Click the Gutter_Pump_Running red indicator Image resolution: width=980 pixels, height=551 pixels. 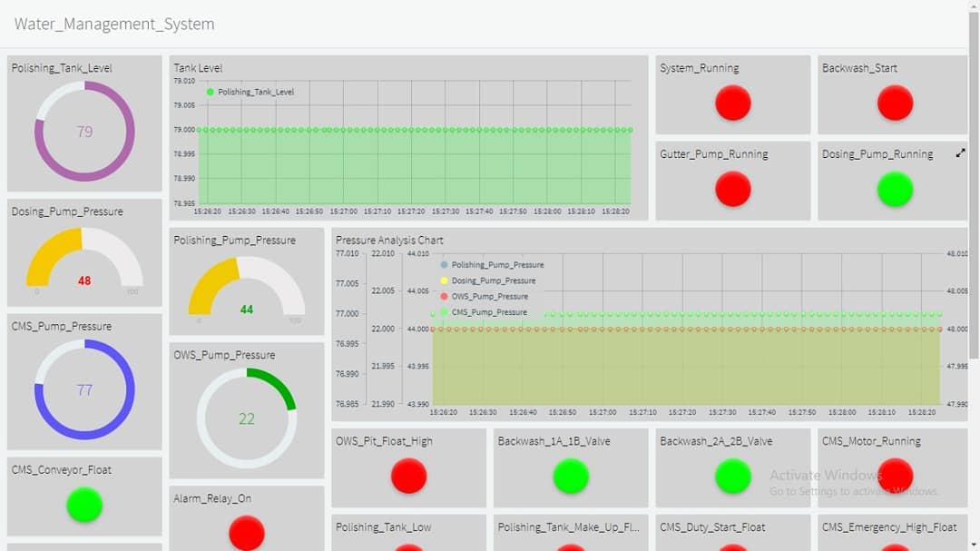[x=732, y=189]
